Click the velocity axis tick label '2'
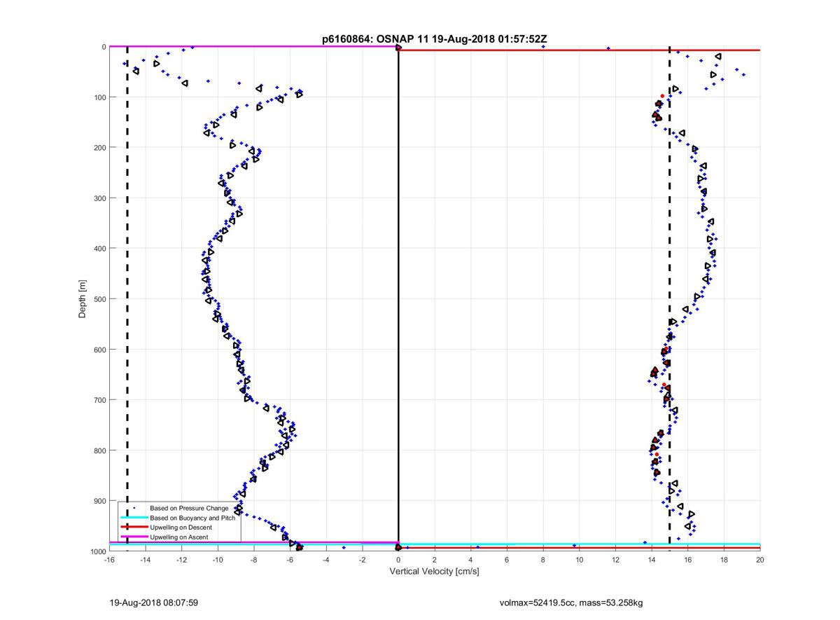The height and width of the screenshot is (620, 840). pyautogui.click(x=435, y=560)
